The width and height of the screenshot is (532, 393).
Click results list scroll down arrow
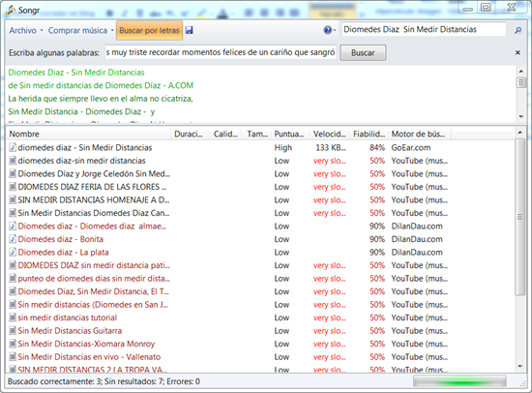pos(520,367)
